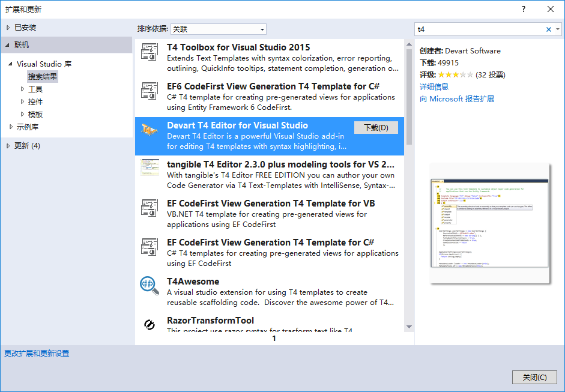Expand the 模板 tree node

tap(22, 114)
